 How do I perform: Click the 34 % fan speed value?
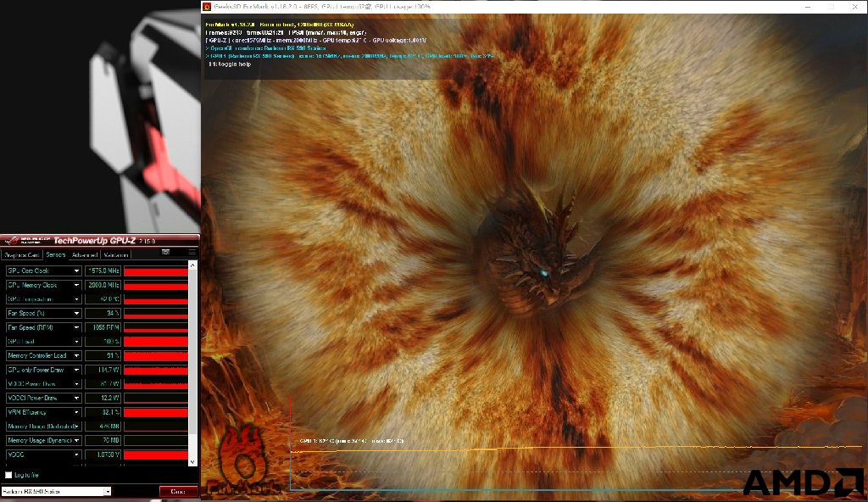point(103,313)
